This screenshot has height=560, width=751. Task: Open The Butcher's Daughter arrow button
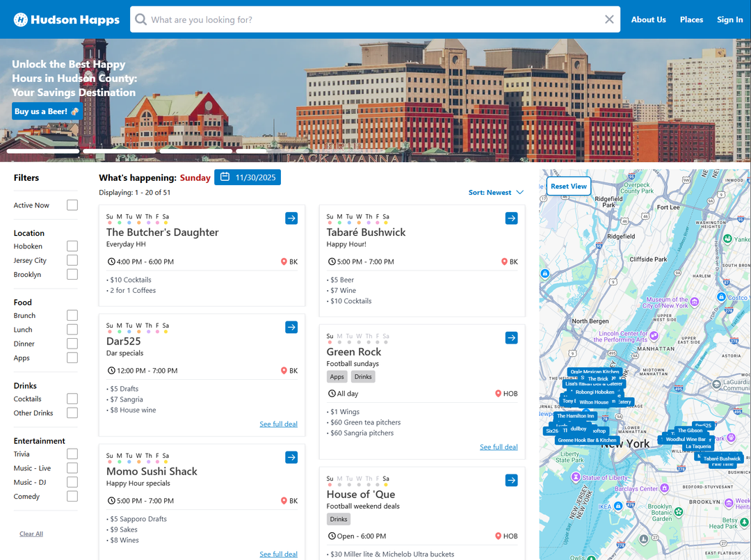tap(291, 218)
